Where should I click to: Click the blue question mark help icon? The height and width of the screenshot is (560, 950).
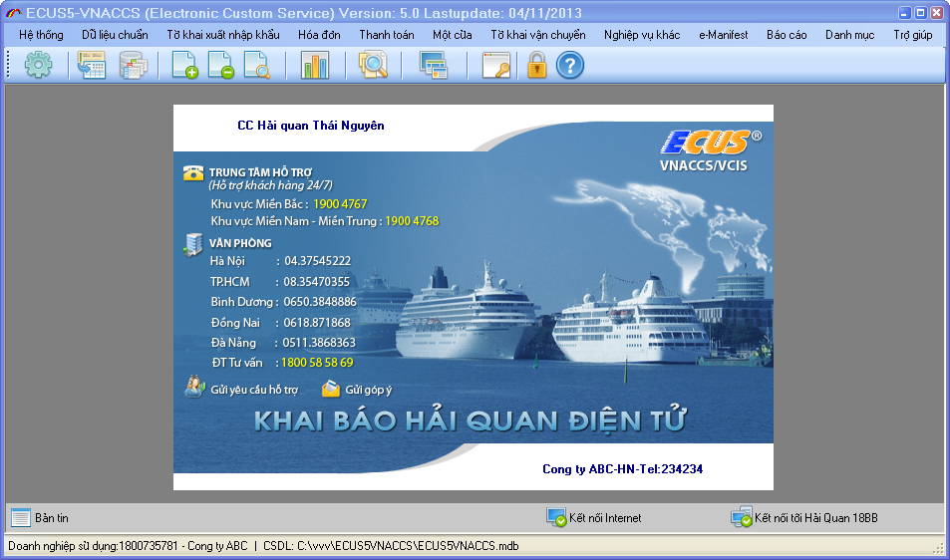coord(569,67)
